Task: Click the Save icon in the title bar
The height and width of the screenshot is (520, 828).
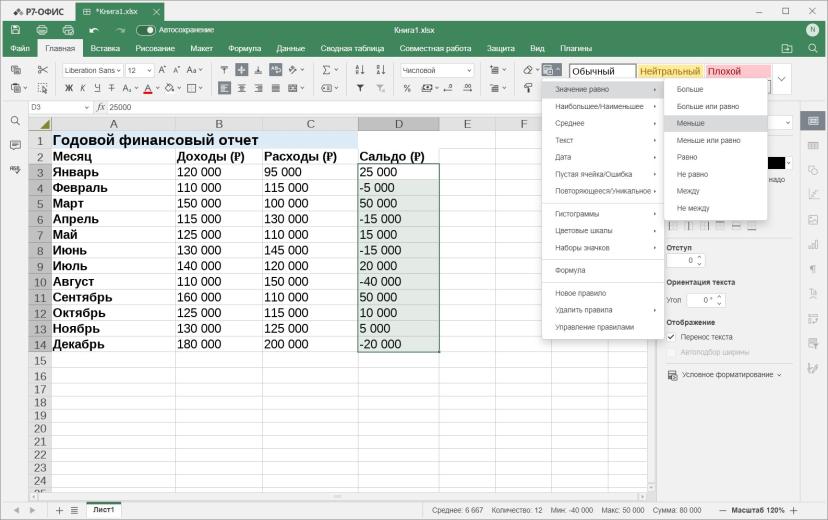Action: [x=15, y=30]
